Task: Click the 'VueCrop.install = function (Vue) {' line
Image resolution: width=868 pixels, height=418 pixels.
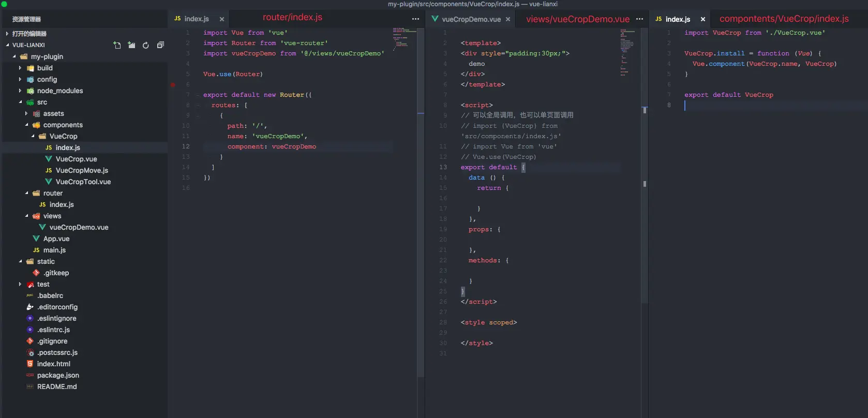Action: click(753, 53)
